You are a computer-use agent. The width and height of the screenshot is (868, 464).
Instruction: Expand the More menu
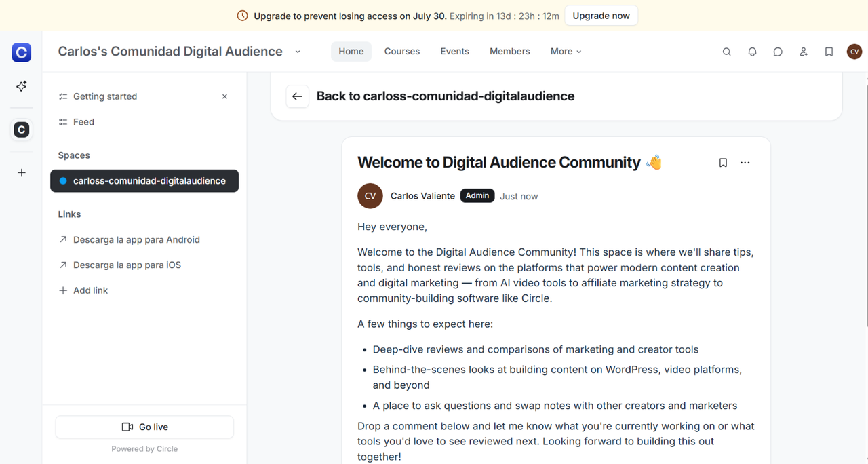566,52
